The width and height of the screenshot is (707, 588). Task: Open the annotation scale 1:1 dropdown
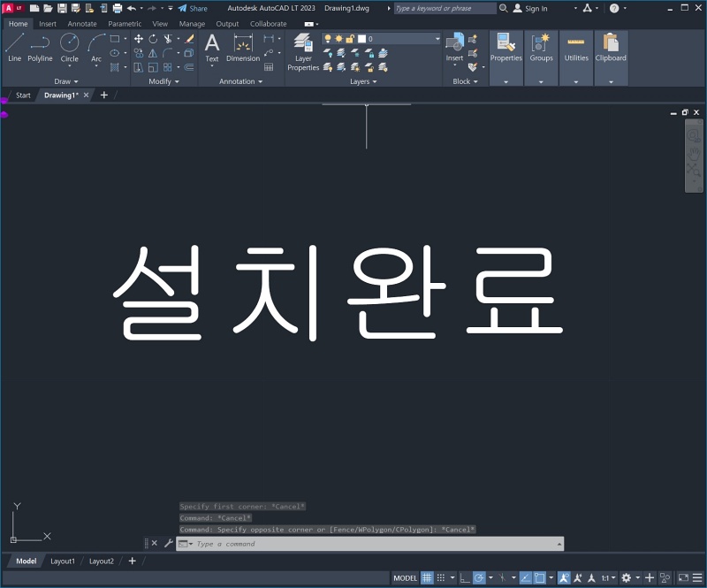[x=611, y=577]
